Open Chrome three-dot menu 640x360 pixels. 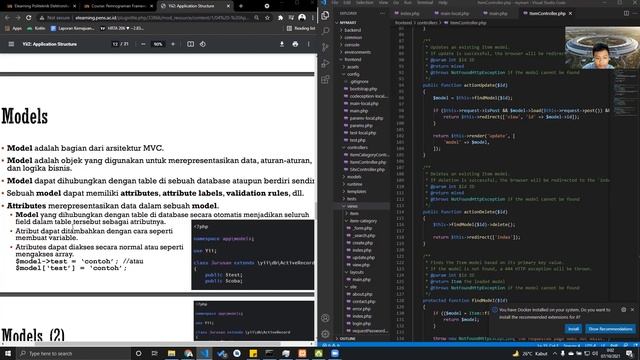coord(313,18)
